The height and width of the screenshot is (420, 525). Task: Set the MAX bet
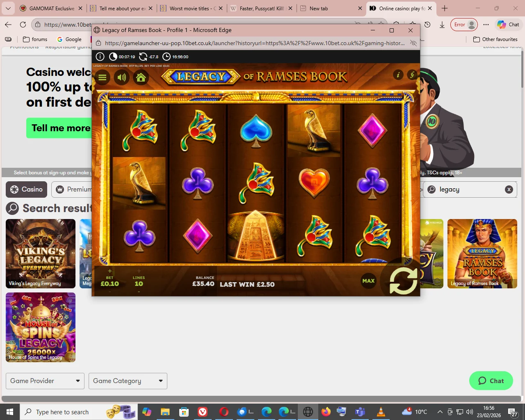[x=368, y=281]
